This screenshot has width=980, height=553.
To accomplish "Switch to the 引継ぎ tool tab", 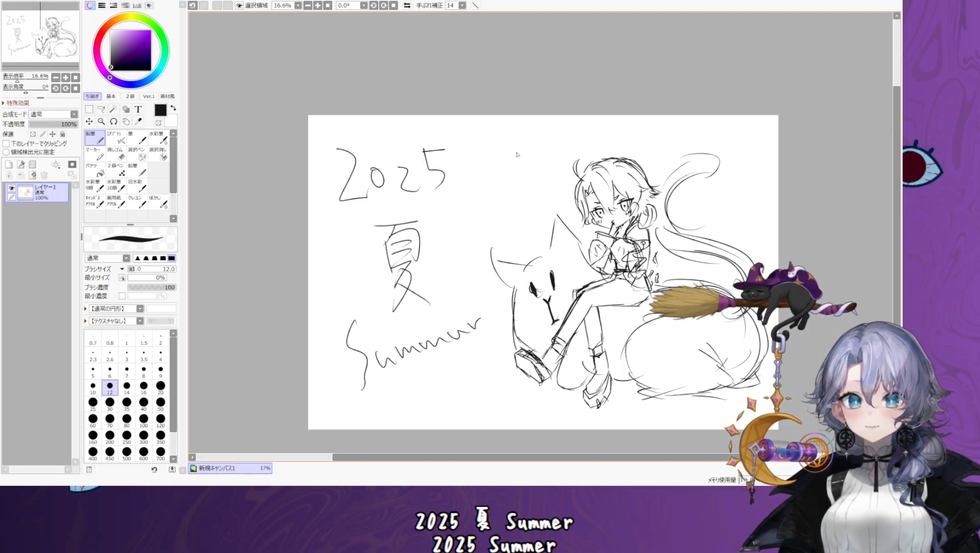I will tap(92, 96).
